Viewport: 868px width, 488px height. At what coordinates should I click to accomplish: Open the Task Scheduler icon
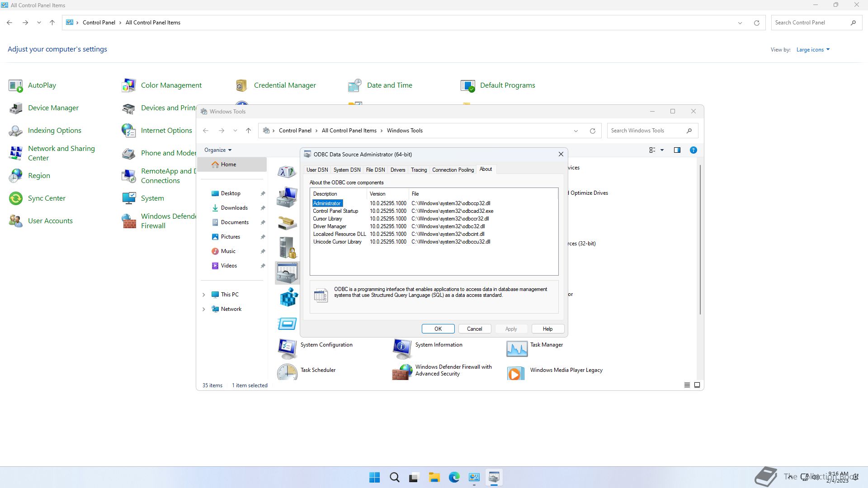[287, 372]
